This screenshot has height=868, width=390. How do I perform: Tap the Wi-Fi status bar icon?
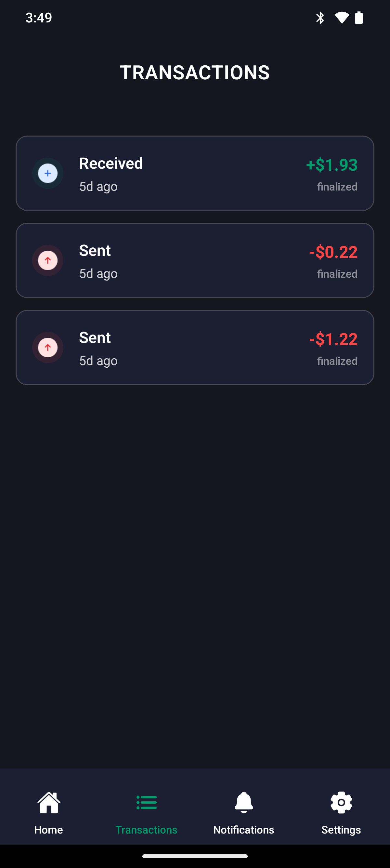342,18
